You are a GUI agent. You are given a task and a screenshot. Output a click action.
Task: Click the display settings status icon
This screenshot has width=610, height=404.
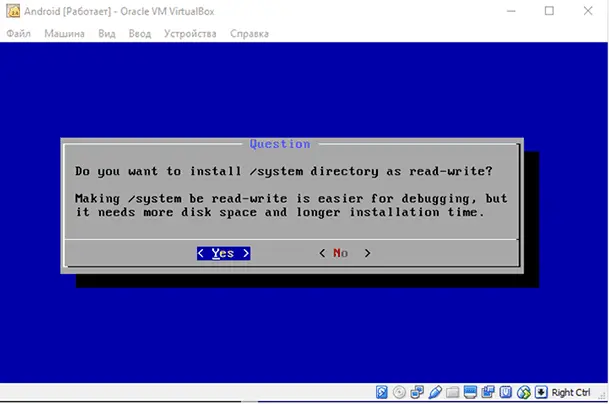(x=470, y=392)
